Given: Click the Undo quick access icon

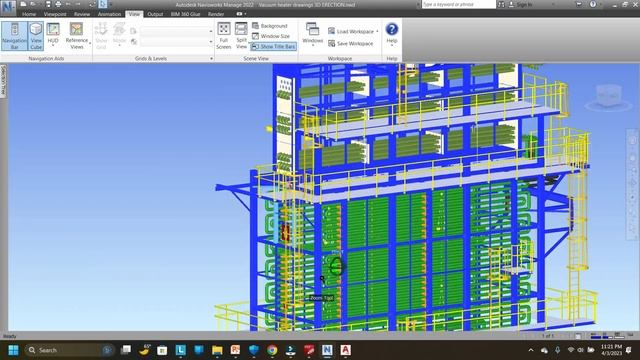Looking at the screenshot, I should click(68, 4).
